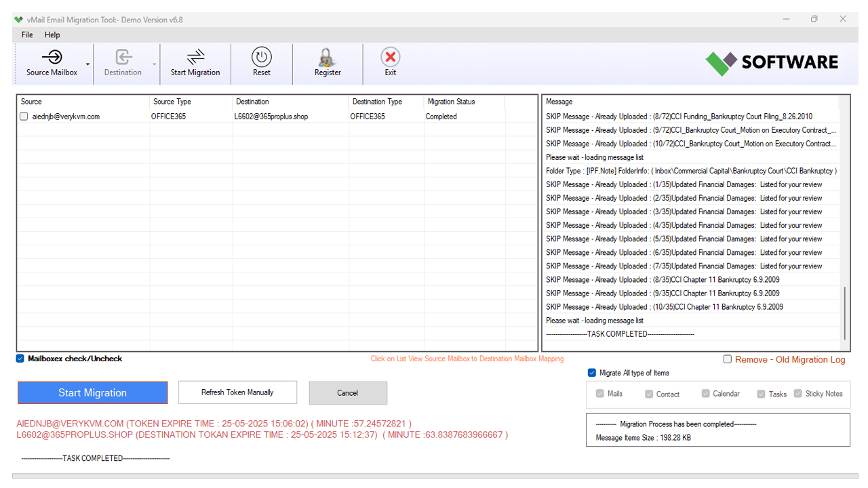Viewport: 868px width, 488px height.
Task: Open the Help menu
Action: [x=52, y=35]
